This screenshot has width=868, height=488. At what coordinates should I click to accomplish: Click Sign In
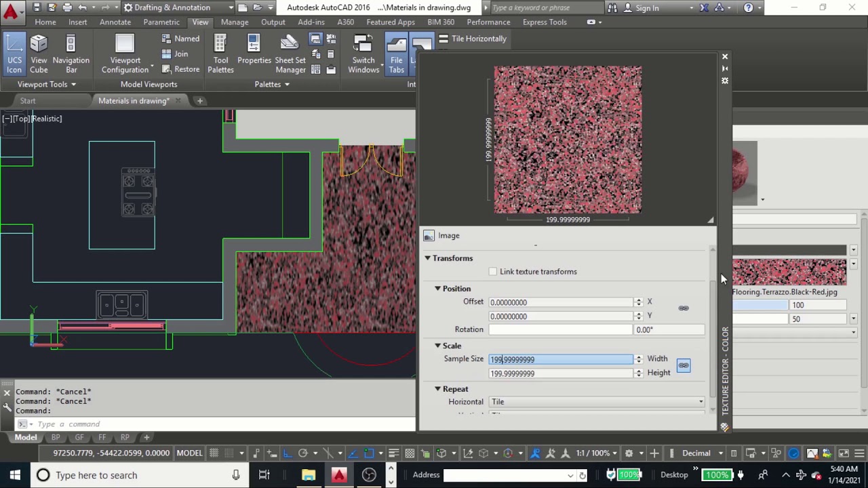(647, 7)
